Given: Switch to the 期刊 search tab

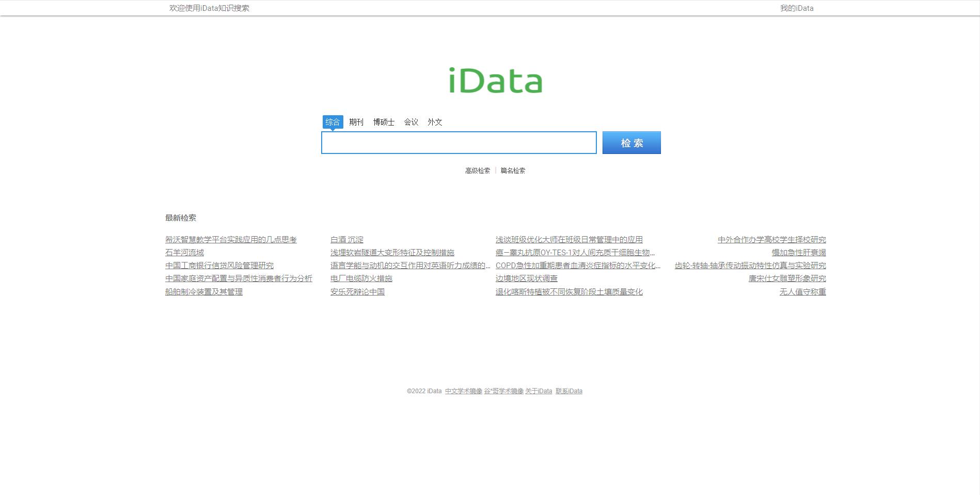Looking at the screenshot, I should 357,122.
